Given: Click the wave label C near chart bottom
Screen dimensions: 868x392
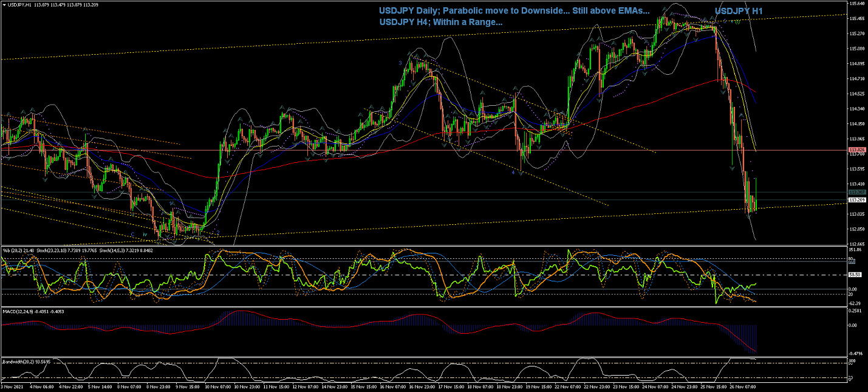Looking at the screenshot, I should pos(132,234).
